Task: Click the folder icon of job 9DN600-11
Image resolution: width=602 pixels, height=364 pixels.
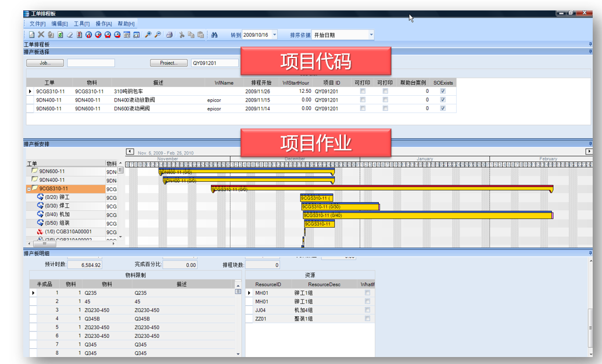Action: pyautogui.click(x=34, y=171)
